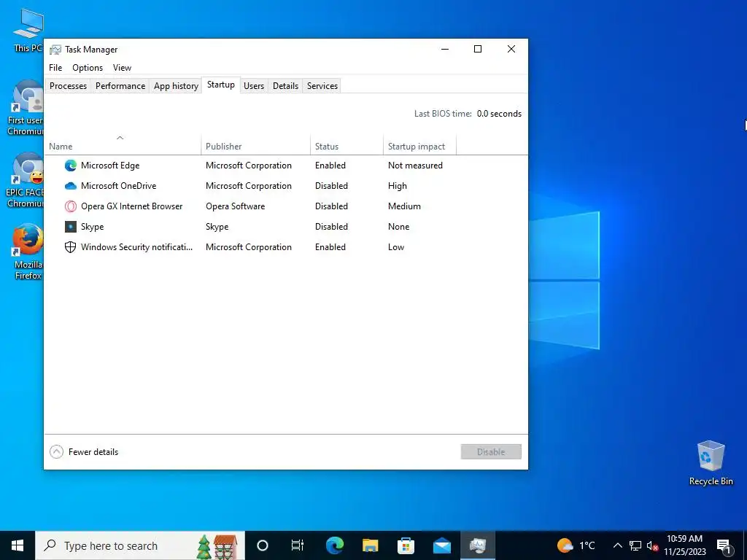
Task: Click the Disabled status for Microsoft OneDrive
Action: click(331, 186)
